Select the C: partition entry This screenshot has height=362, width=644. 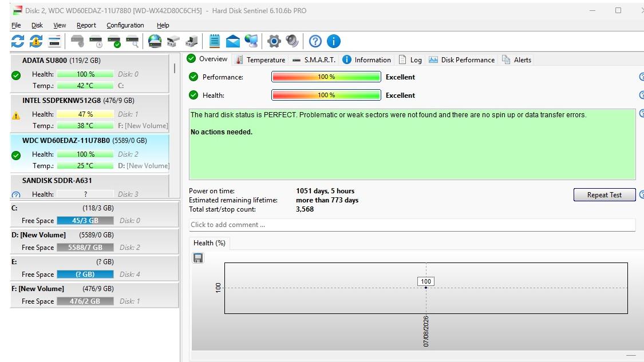(x=94, y=214)
